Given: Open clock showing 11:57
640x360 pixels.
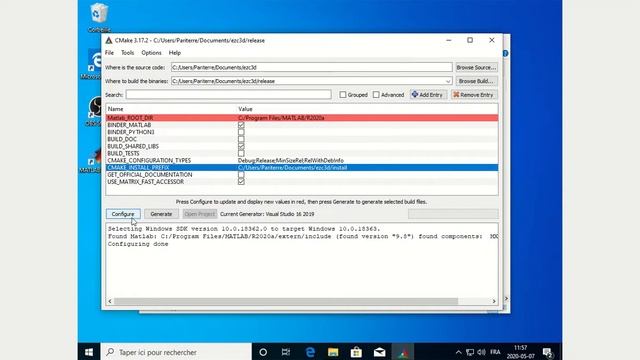Looking at the screenshot, I should point(520,352).
